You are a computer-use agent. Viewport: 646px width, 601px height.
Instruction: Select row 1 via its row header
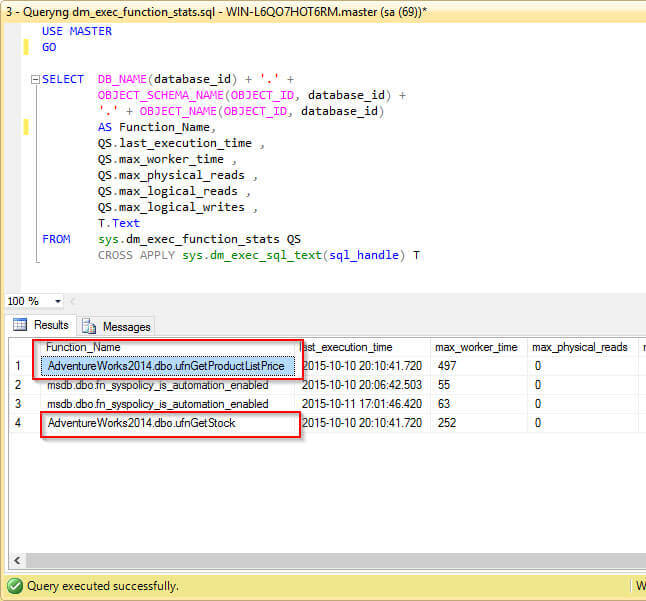[18, 366]
